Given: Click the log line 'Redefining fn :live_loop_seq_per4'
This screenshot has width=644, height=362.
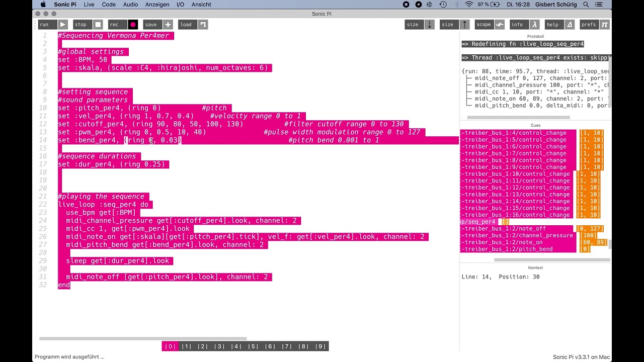Looking at the screenshot, I should pos(522,44).
